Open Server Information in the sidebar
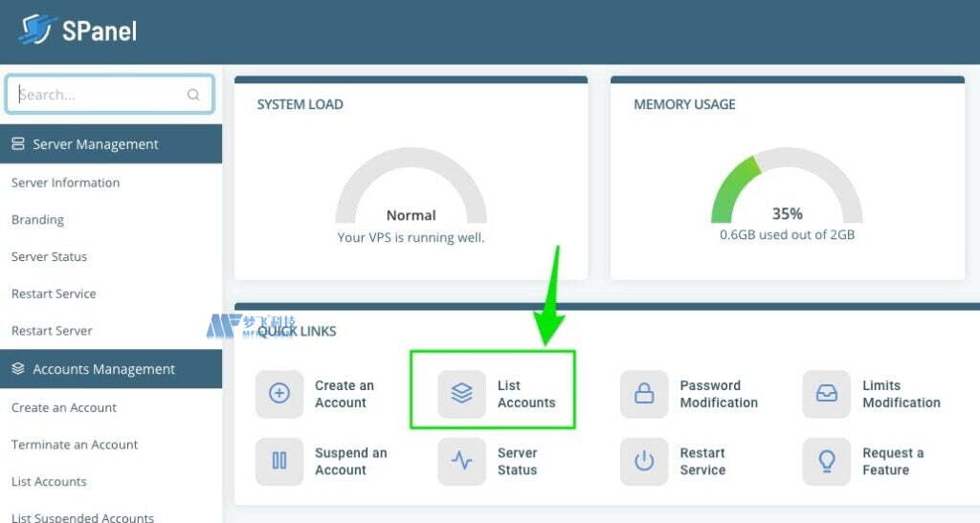Screen dimensions: 980x523 pyautogui.click(x=65, y=183)
